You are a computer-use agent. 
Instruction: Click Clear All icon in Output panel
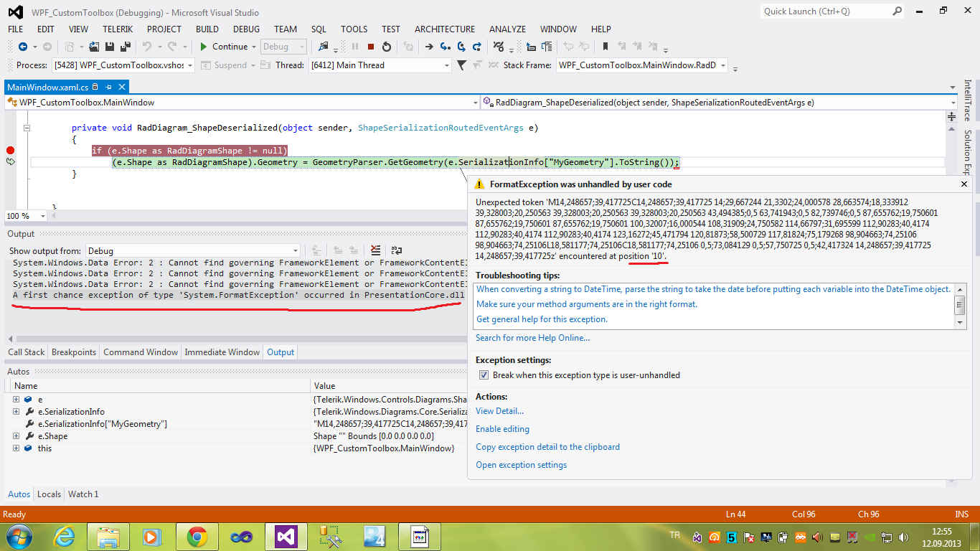coord(375,250)
